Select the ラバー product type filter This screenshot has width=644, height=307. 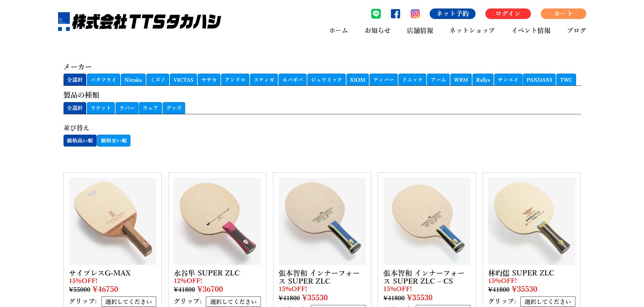[x=127, y=108]
